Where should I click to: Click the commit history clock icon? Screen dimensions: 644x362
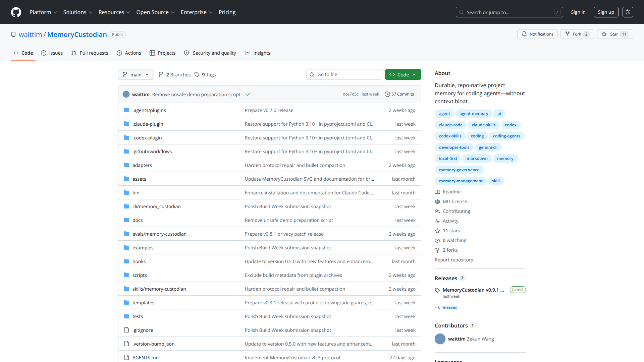click(387, 94)
